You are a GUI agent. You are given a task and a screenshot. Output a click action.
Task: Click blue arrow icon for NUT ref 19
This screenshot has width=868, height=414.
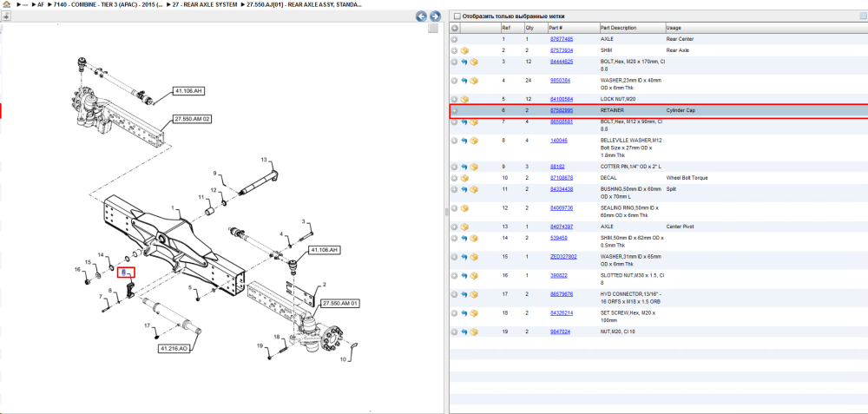pos(464,332)
